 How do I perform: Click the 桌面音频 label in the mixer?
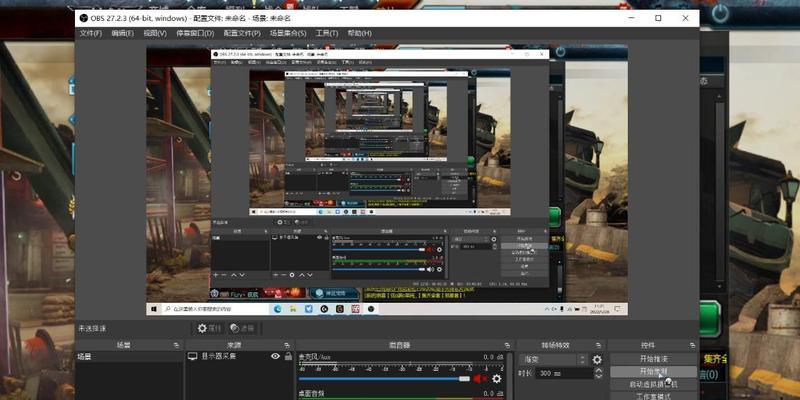coord(311,394)
